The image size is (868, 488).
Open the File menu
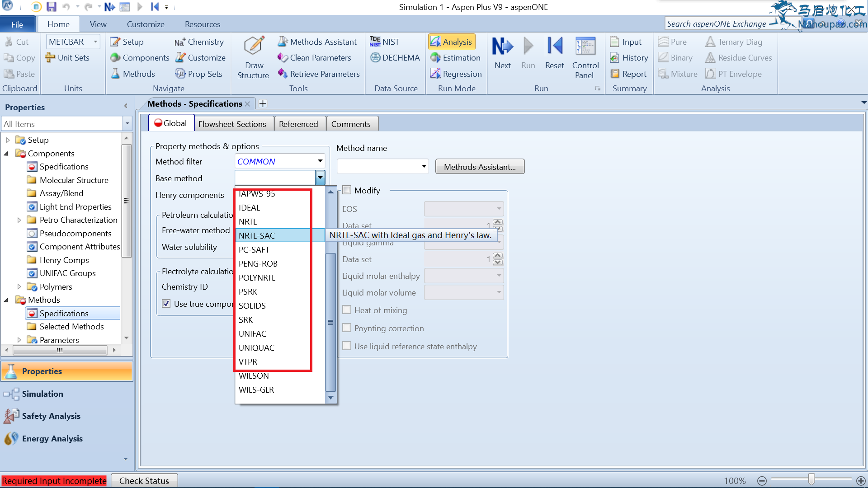(x=17, y=24)
